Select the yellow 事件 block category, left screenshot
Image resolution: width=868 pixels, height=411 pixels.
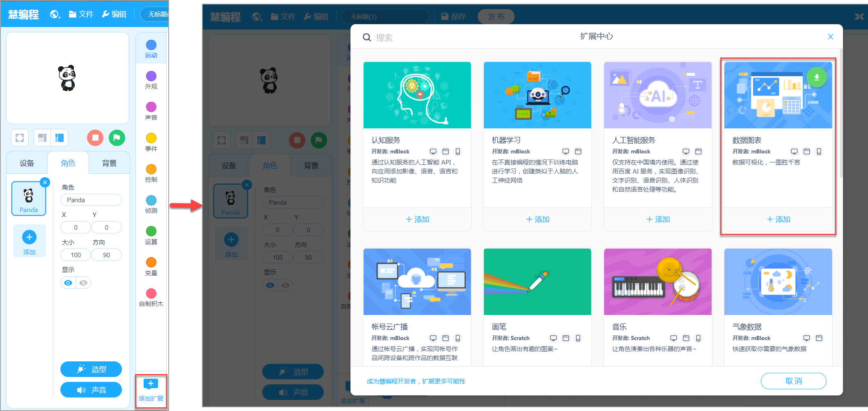pos(151,142)
